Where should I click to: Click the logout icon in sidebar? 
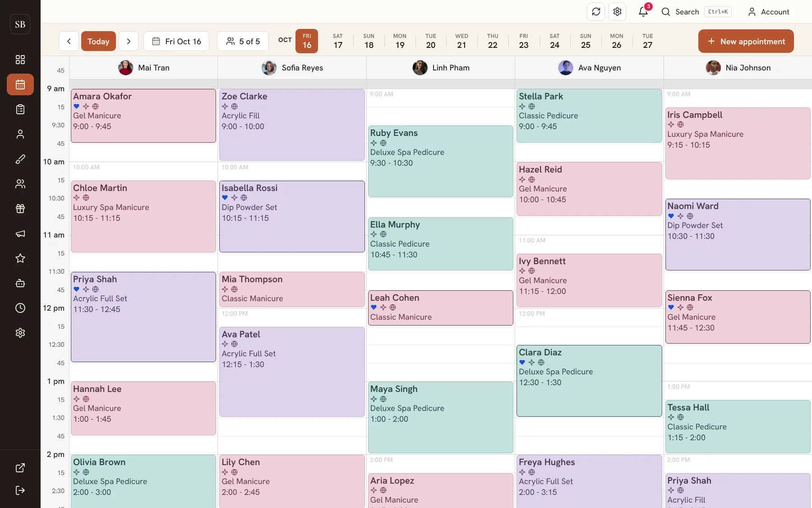(20, 490)
